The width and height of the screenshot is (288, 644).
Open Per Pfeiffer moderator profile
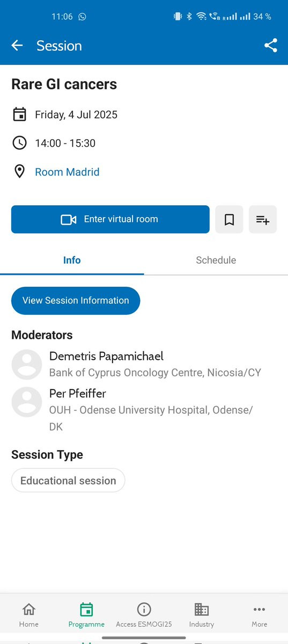(x=78, y=394)
